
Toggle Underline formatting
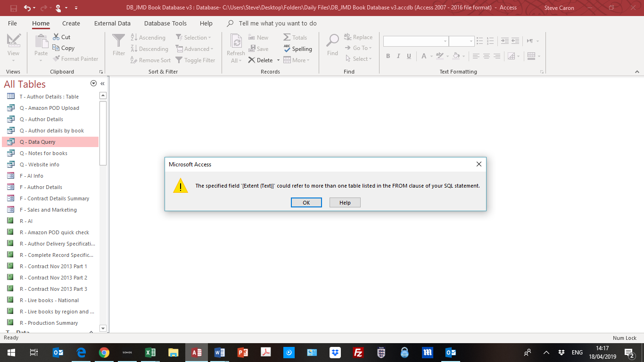[x=409, y=56]
